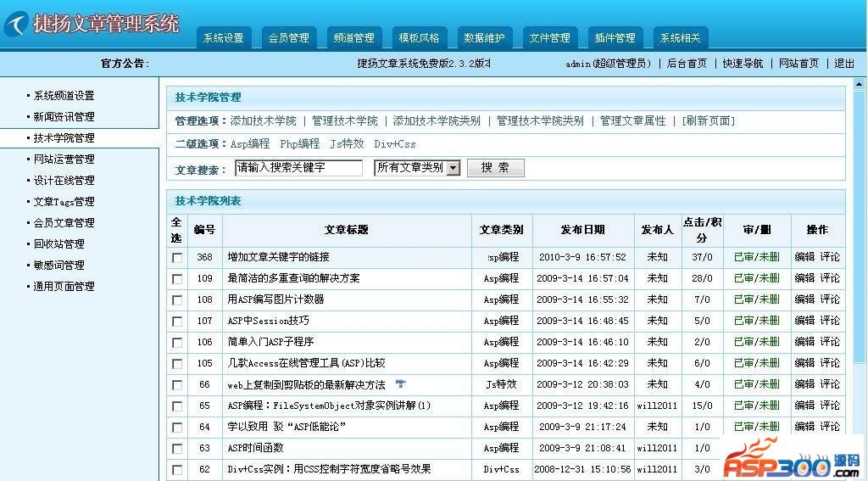Screen dimensions: 868x481
Task: Check the box next to article 64
Action: tap(177, 427)
